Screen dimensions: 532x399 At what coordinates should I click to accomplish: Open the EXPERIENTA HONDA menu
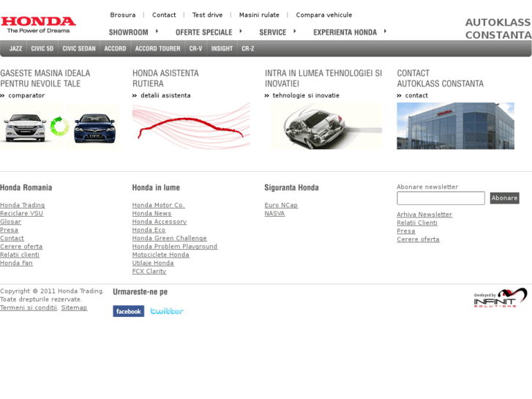pyautogui.click(x=345, y=32)
